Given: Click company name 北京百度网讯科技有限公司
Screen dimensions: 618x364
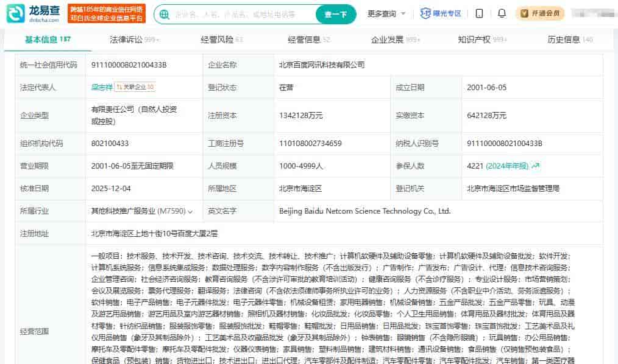Looking at the screenshot, I should point(322,65).
